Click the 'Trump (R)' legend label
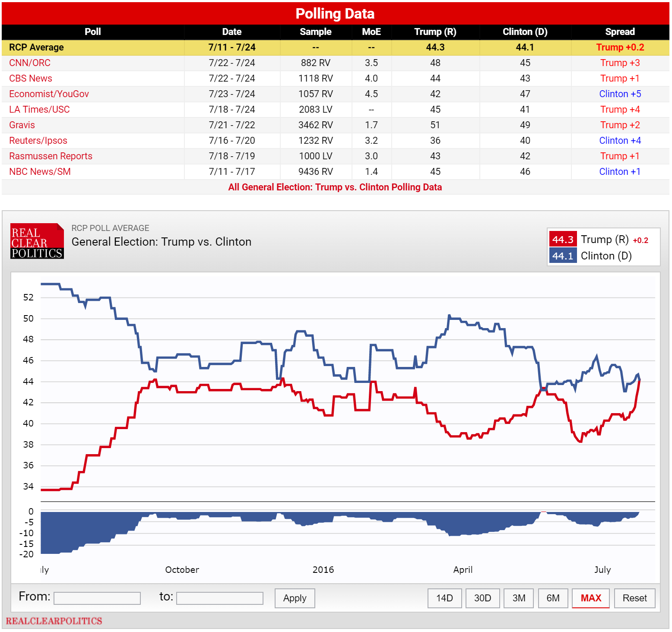The height and width of the screenshot is (632, 672). (605, 240)
